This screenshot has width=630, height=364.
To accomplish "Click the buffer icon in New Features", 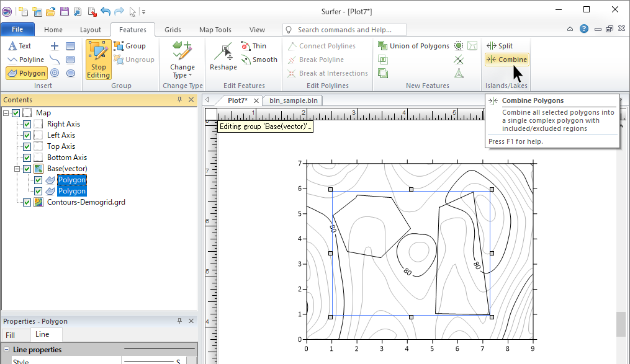I will pyautogui.click(x=459, y=46).
